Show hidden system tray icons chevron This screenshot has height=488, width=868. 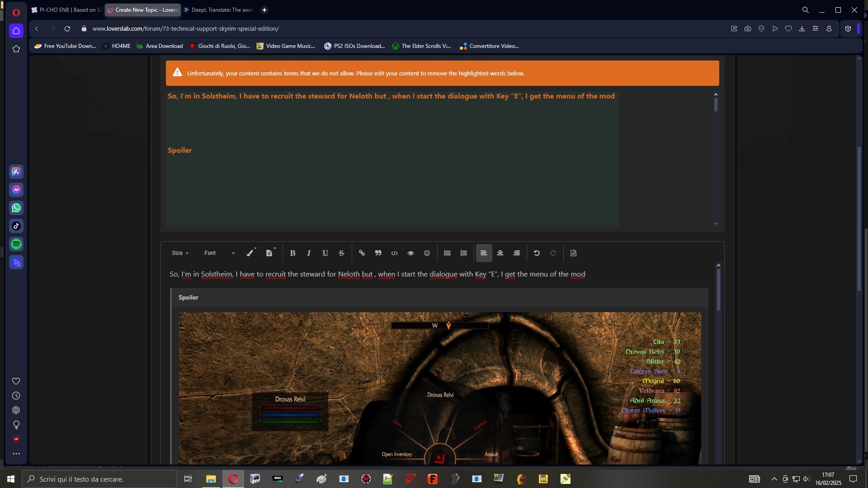pos(774,479)
